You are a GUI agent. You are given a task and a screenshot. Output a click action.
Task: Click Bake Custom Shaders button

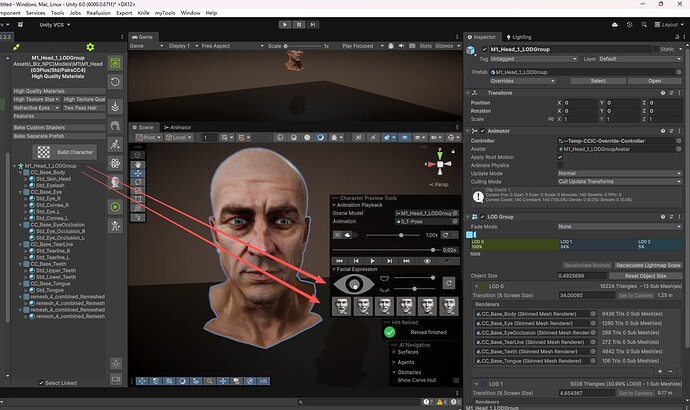pos(59,127)
